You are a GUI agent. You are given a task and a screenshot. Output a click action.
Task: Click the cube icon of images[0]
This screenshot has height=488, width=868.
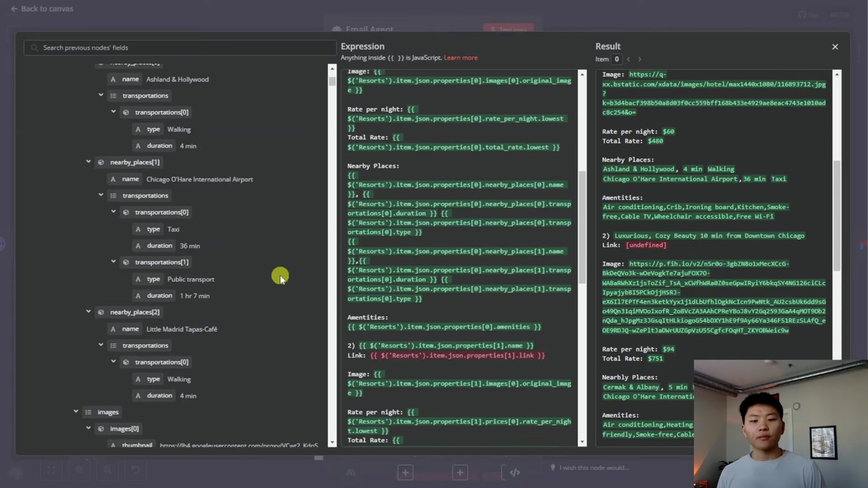click(x=101, y=429)
